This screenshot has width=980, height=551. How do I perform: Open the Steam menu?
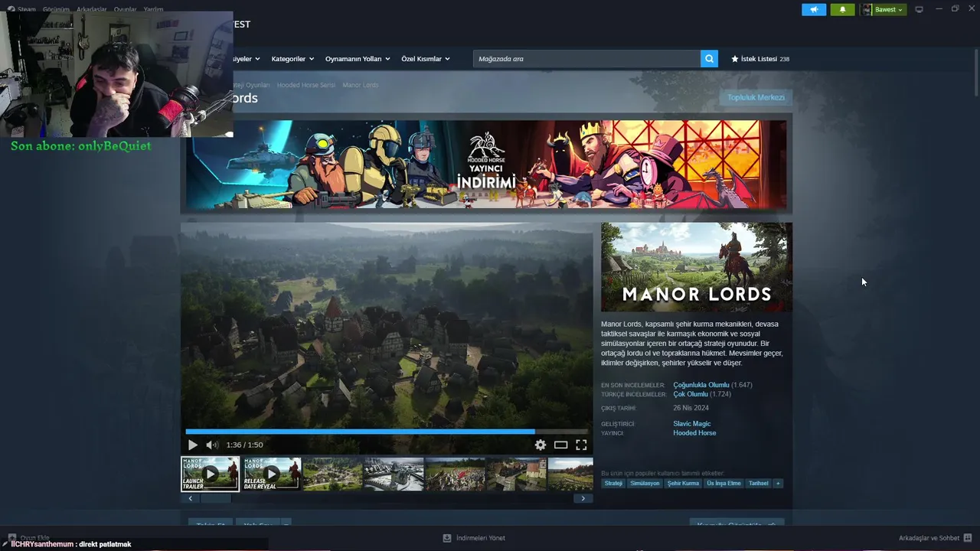click(22, 9)
